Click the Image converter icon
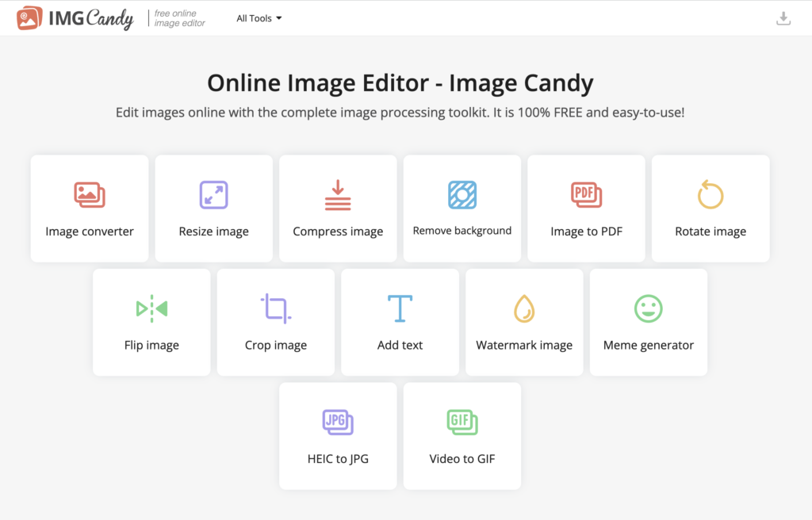The image size is (812, 520). coord(90,195)
